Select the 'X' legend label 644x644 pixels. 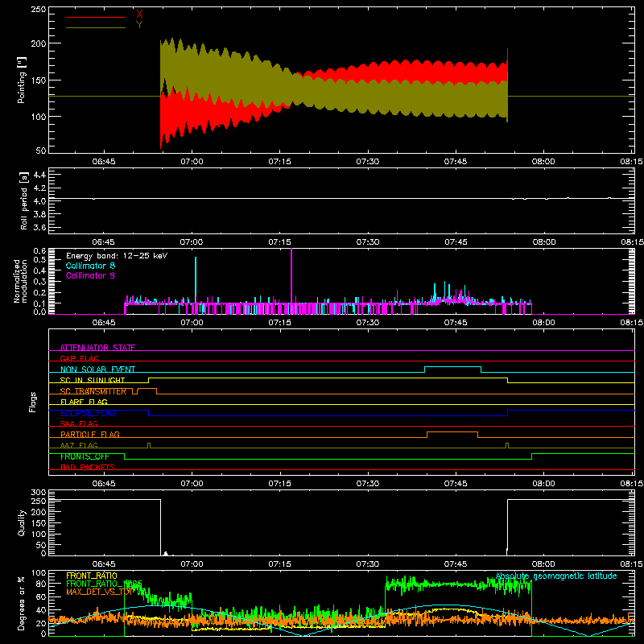coord(139,14)
